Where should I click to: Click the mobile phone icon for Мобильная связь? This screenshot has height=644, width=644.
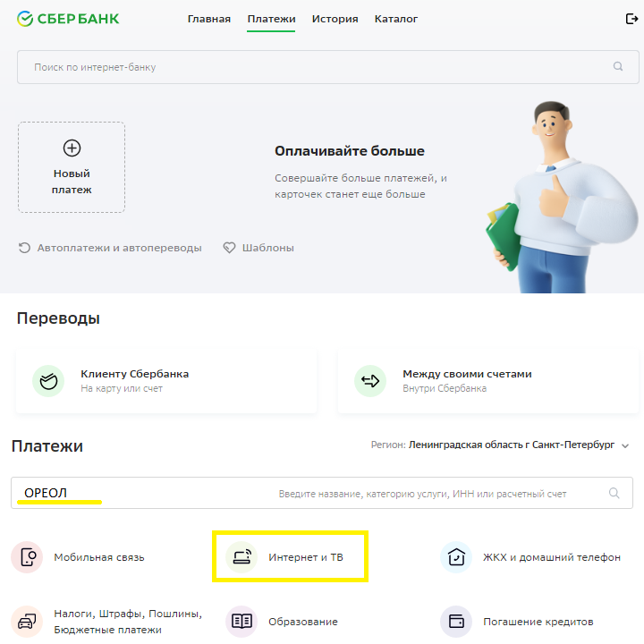(27, 557)
